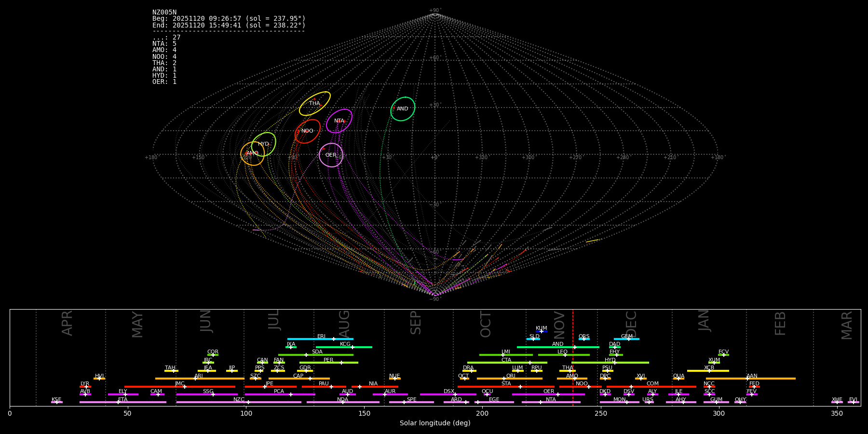Select the ORI shower bar in timeline
868x434 pixels.
510,379
